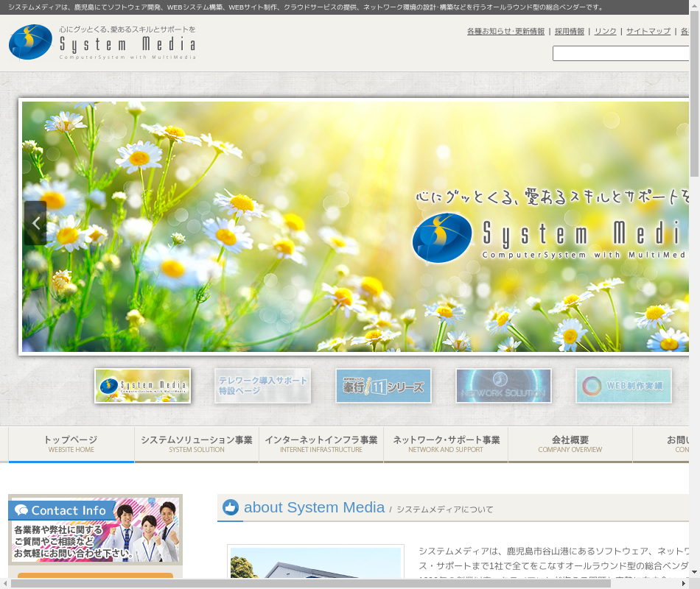This screenshot has width=700, height=589.
Task: Navigate to インターネットインフラ事業 section
Action: (x=321, y=444)
